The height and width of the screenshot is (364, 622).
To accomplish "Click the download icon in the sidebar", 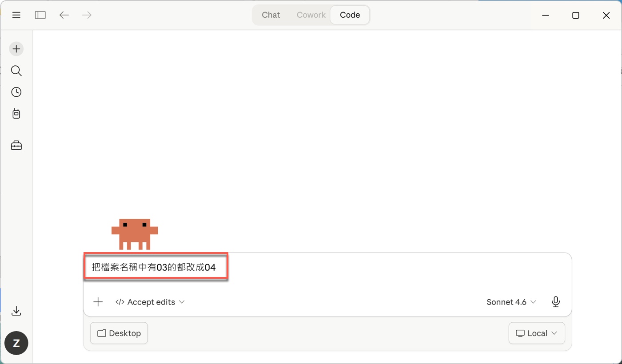I will pyautogui.click(x=16, y=311).
